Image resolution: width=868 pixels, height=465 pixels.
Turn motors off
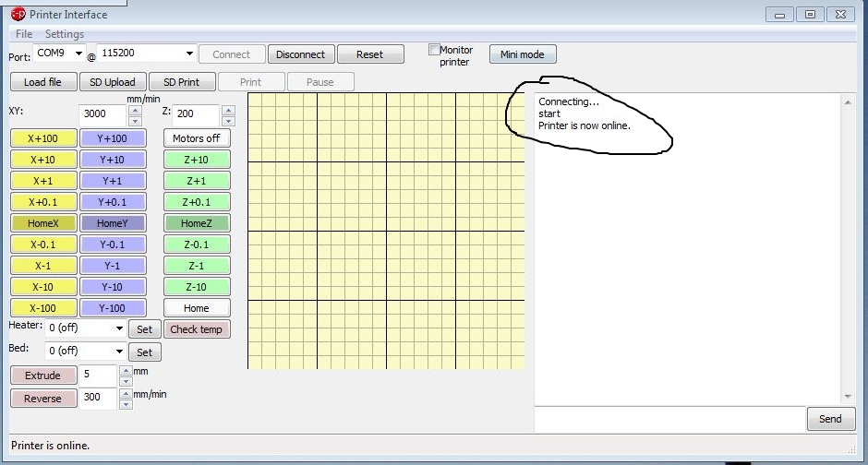[x=197, y=138]
